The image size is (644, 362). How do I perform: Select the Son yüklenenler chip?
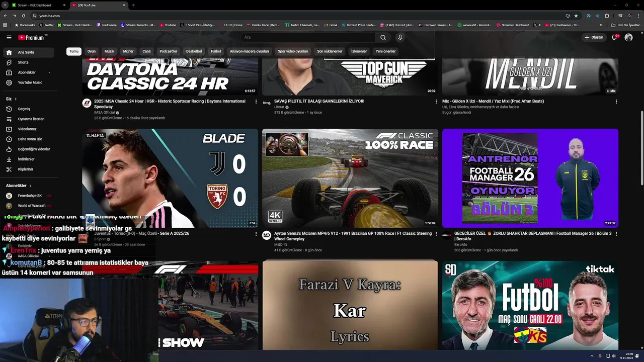(330, 51)
